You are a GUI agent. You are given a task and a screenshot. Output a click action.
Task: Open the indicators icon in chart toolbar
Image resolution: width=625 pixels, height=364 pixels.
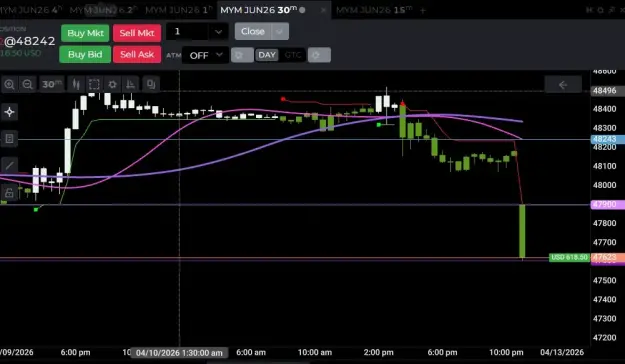(130, 84)
